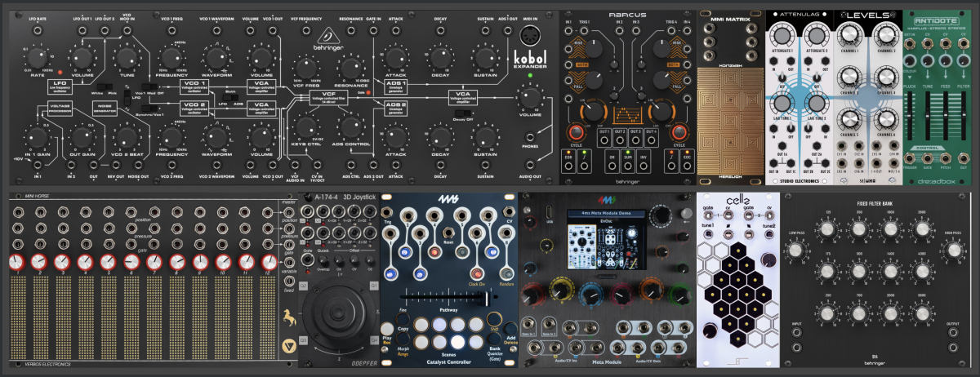Click the Reset jack on Catalyst Controller
The image size is (980, 377).
(x=448, y=232)
